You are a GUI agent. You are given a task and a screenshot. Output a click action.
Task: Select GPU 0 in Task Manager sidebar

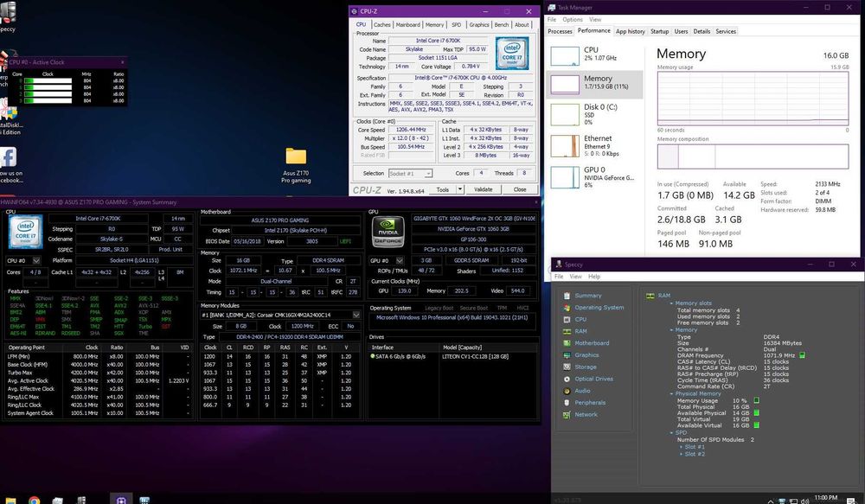coord(595,177)
